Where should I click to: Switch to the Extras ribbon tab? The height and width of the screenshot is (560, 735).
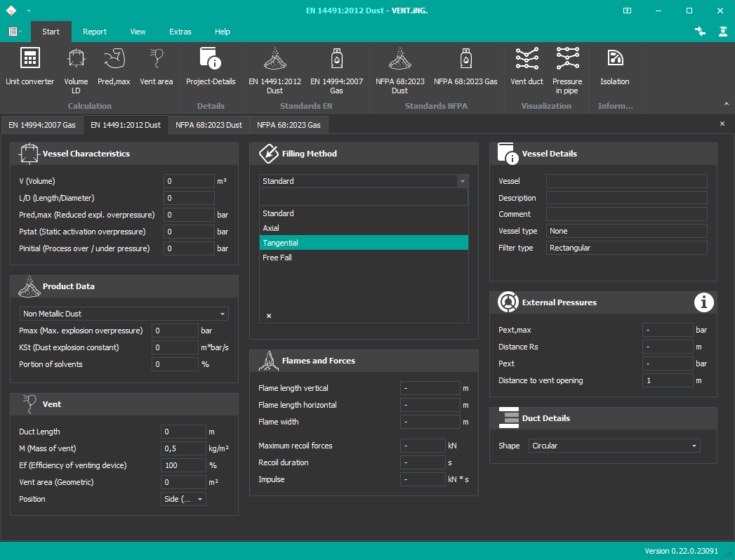(x=180, y=32)
